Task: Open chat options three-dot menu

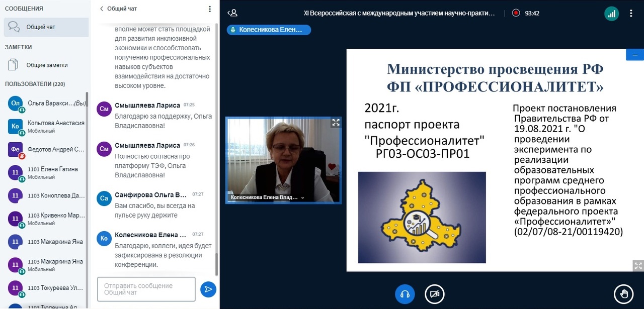Action: (210, 9)
